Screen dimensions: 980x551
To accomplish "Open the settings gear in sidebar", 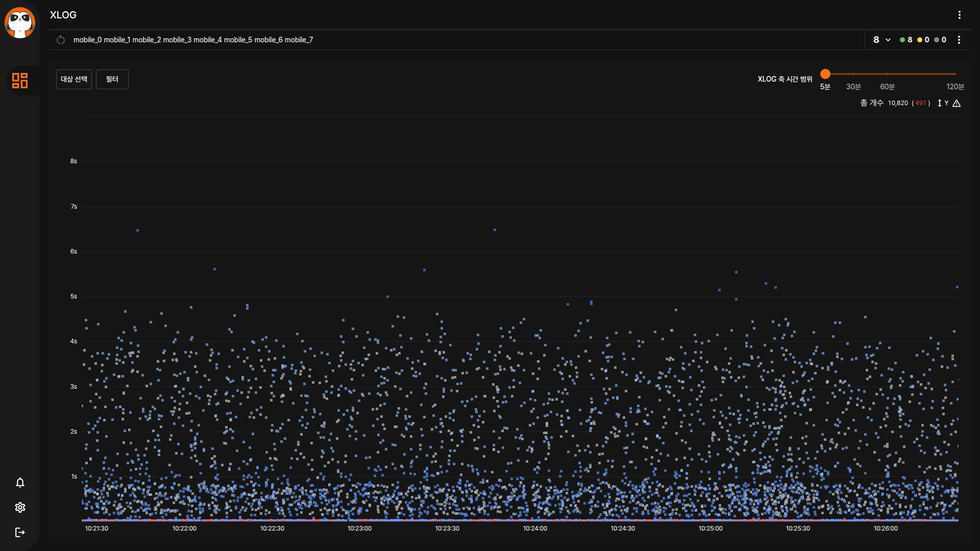I will tap(20, 507).
